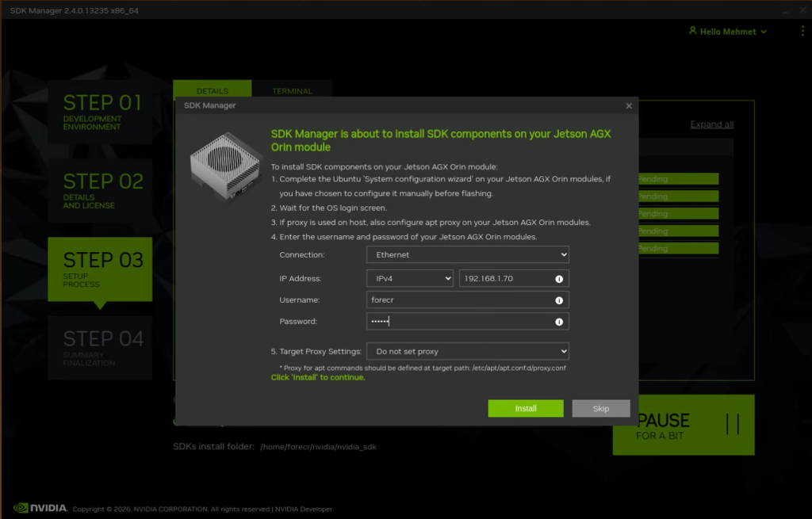812x519 pixels.
Task: Click the Install button to continue
Action: coord(525,408)
